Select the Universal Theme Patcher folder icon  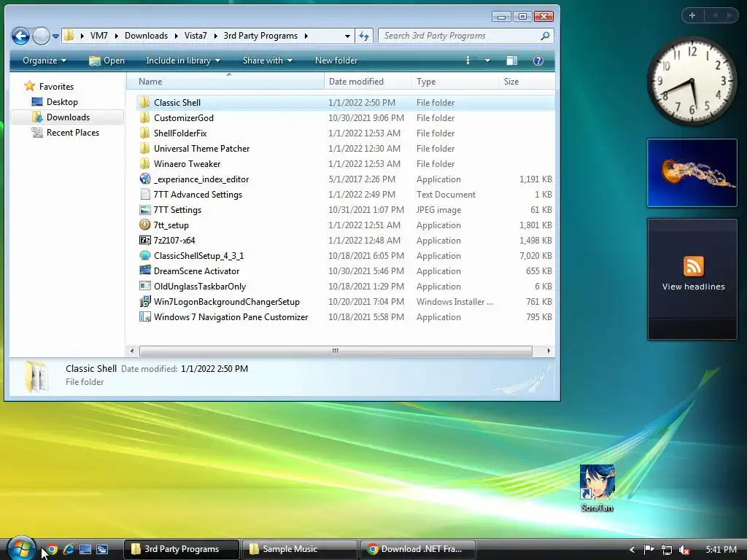145,148
